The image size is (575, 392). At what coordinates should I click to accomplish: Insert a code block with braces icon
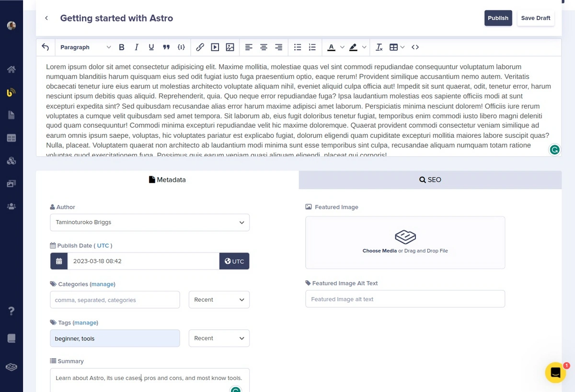click(x=181, y=47)
